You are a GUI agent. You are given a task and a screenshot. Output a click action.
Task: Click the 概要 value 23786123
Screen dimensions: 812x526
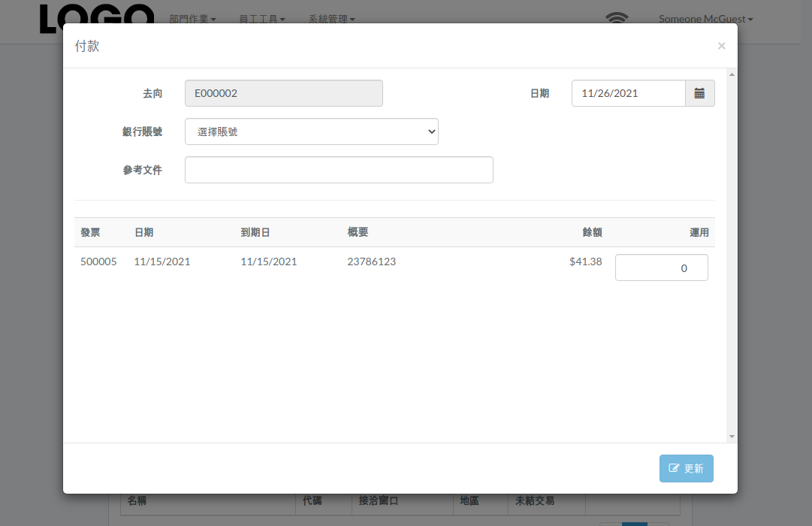(371, 261)
